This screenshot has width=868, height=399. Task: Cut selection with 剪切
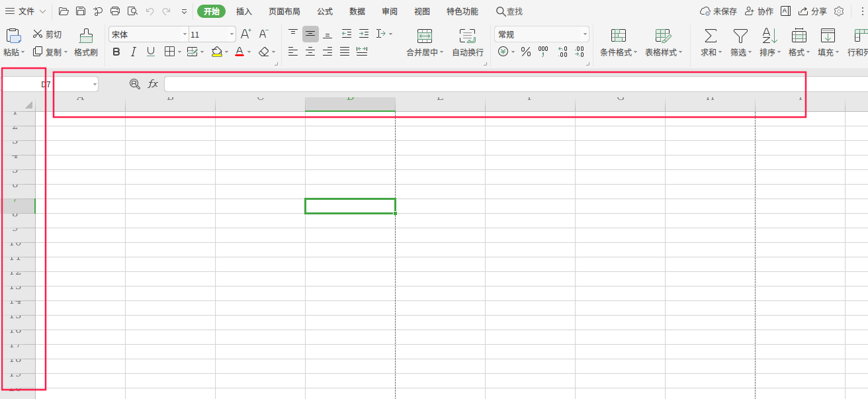coord(47,34)
